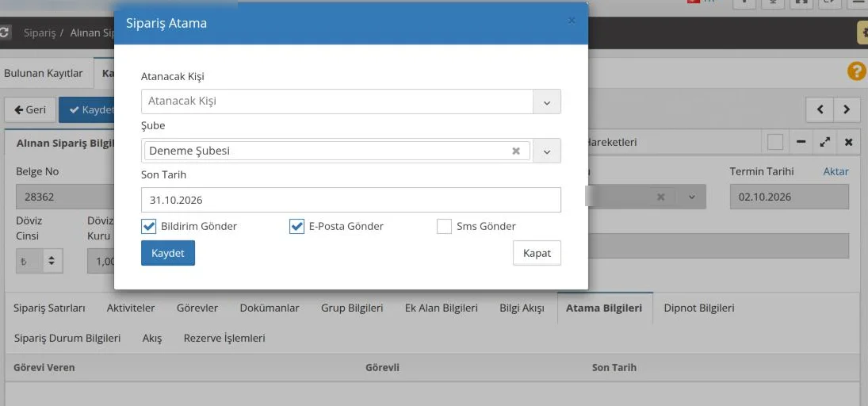Click Kapat to close the dialog
Image resolution: width=868 pixels, height=406 pixels.
(537, 253)
